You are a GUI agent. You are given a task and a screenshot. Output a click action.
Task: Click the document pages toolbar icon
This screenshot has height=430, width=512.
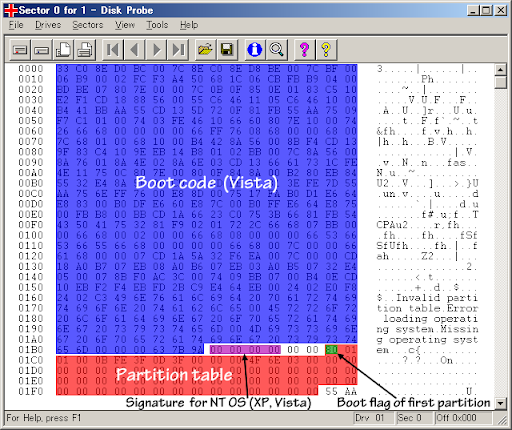(x=63, y=50)
